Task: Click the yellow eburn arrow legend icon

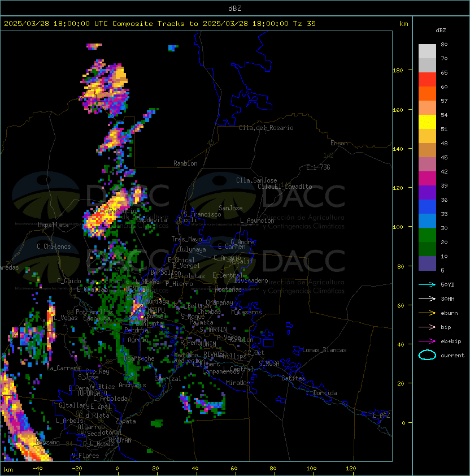Action: pos(427,313)
